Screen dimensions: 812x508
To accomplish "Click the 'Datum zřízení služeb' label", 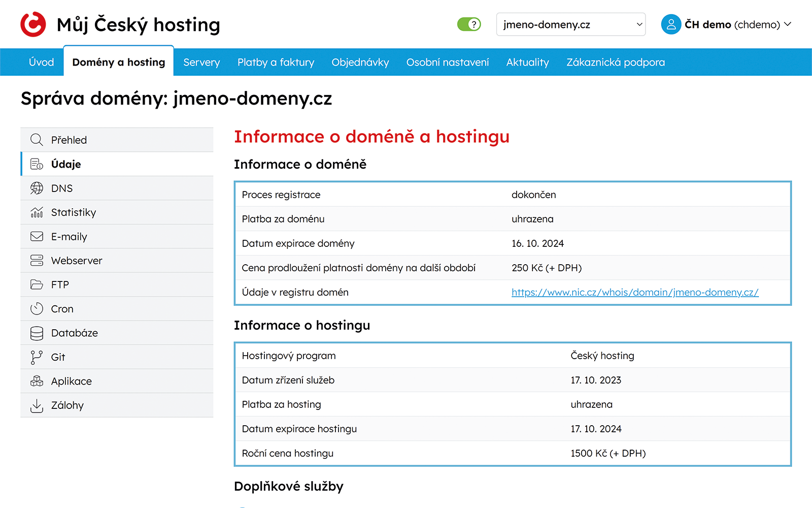I will [x=288, y=380].
